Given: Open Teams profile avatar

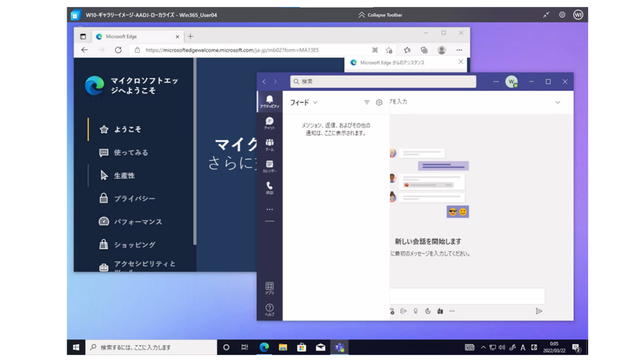Looking at the screenshot, I should pos(511,82).
